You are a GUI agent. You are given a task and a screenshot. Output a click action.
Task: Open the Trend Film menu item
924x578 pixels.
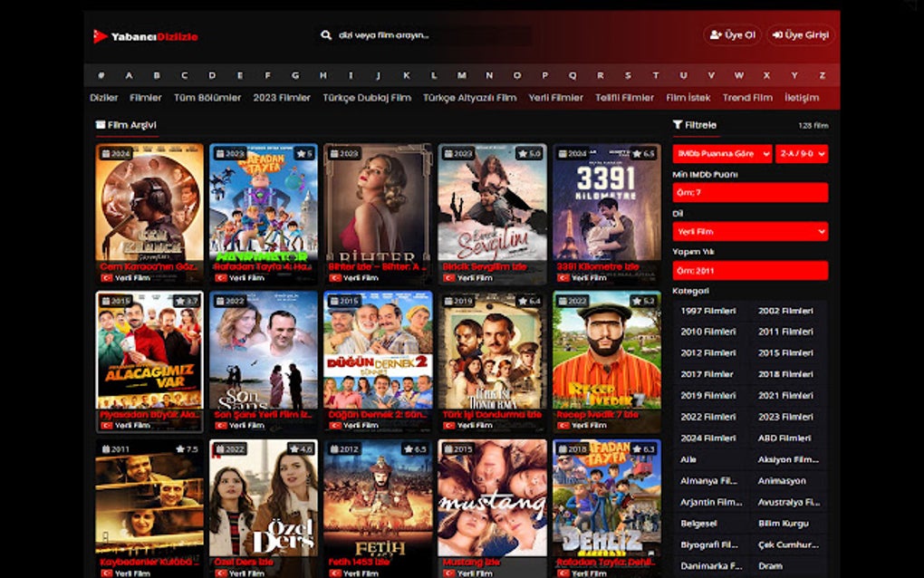tap(747, 98)
